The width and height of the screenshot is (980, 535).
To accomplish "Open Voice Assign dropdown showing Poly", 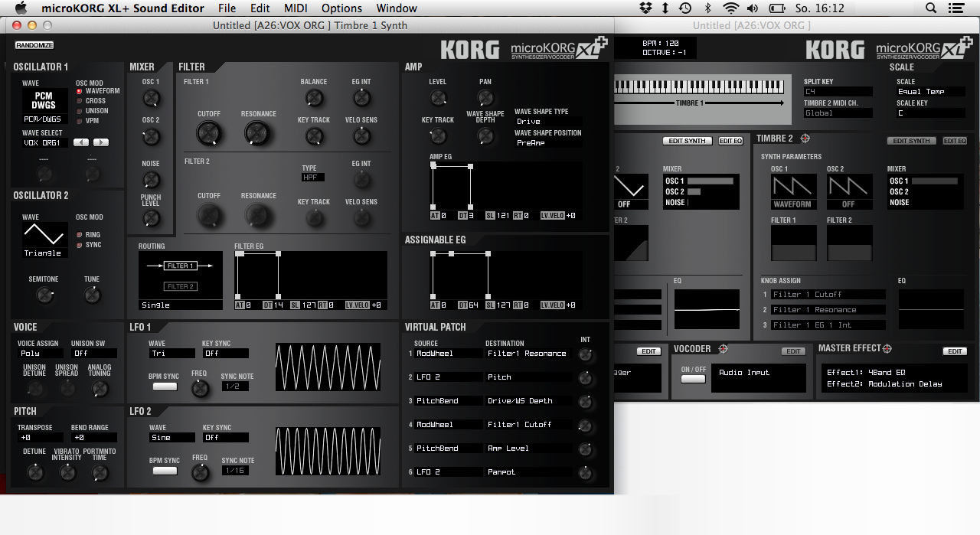I will (x=40, y=354).
